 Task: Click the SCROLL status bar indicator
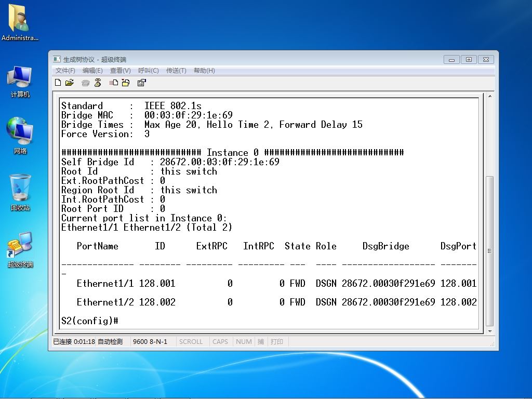(191, 342)
